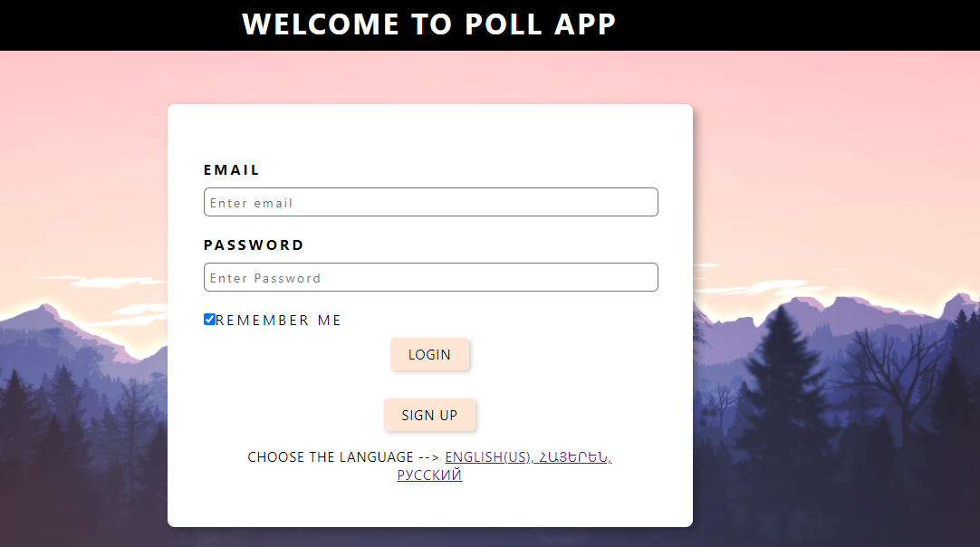This screenshot has height=547, width=980.
Task: Click the EMAIL field label
Action: [231, 169]
